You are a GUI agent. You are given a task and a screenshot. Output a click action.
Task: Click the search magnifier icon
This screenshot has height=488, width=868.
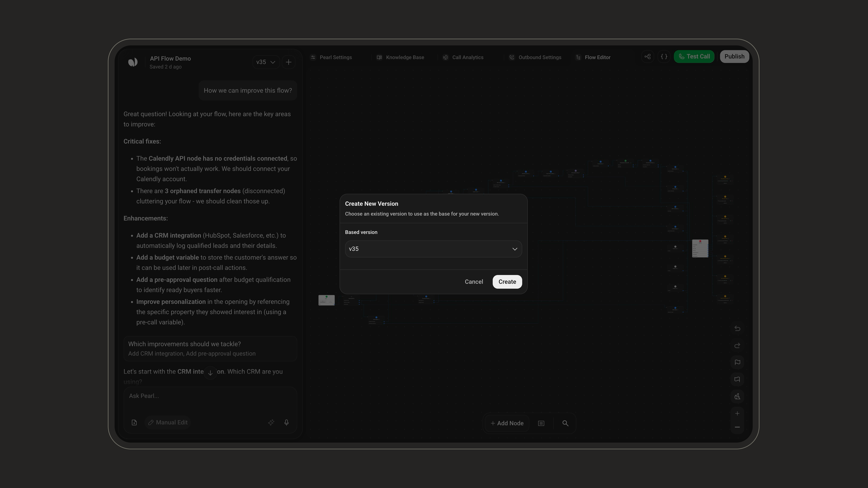point(565,423)
